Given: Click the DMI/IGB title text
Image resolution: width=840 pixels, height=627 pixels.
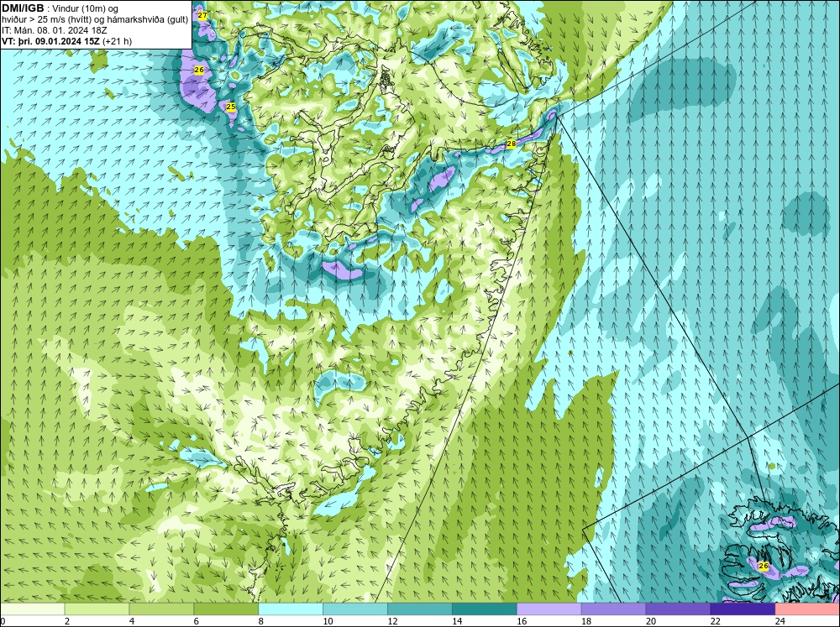Looking at the screenshot, I should [x=23, y=8].
